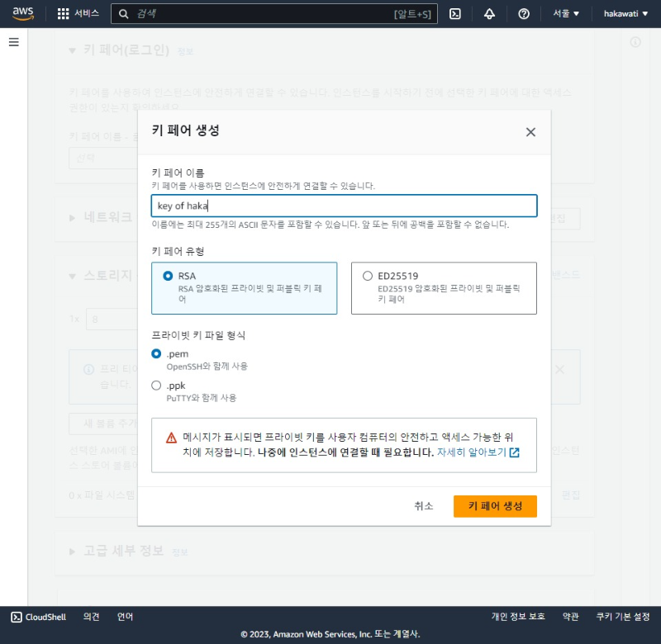Click the 키 페어 생성 button
This screenshot has height=644, width=661.
click(x=495, y=506)
